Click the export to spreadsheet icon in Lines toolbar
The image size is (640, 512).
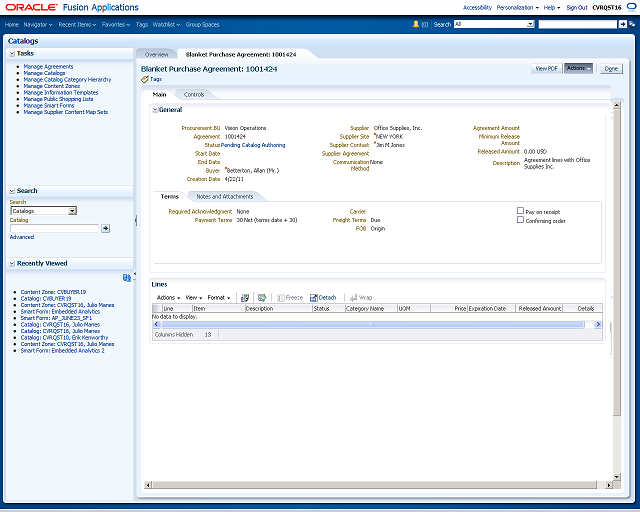point(245,298)
